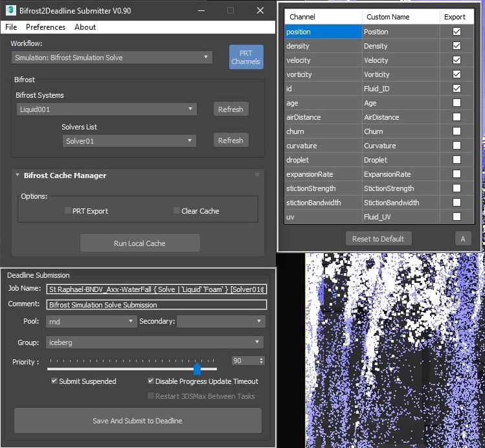The width and height of the screenshot is (485, 448).
Task: Check Export for the airDistance channel
Action: point(457,117)
